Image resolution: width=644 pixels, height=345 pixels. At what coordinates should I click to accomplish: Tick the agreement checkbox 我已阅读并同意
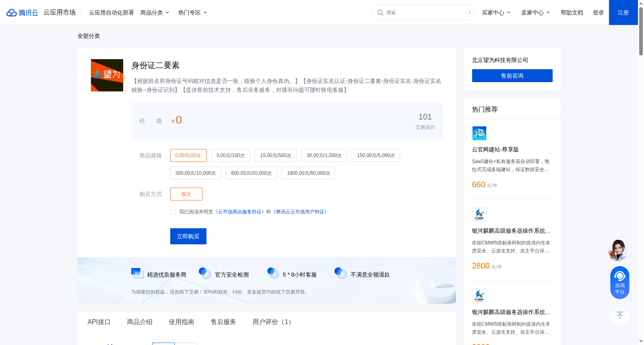click(x=173, y=212)
